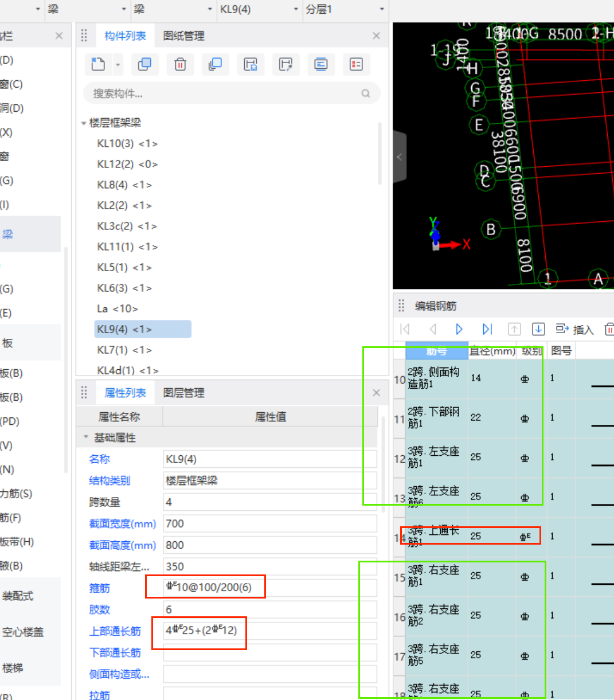Click the blue list lines icon

pyautogui.click(x=321, y=64)
